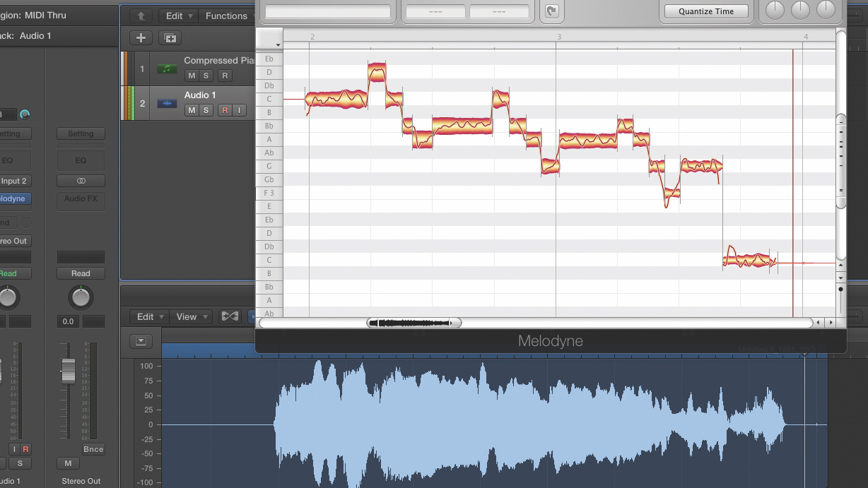Open the audio editor Edit menu
The width and height of the screenshot is (868, 488).
[150, 316]
